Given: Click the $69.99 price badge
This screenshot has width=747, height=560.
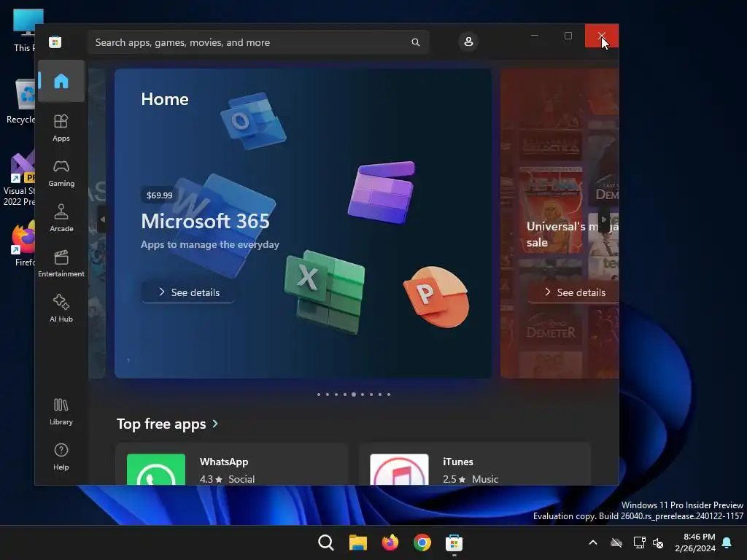Looking at the screenshot, I should [160, 195].
